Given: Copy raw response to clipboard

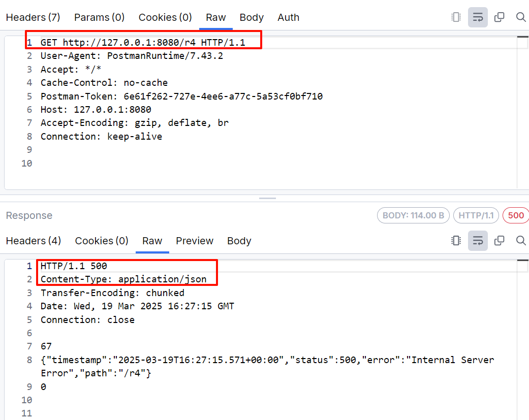Looking at the screenshot, I should pos(500,241).
